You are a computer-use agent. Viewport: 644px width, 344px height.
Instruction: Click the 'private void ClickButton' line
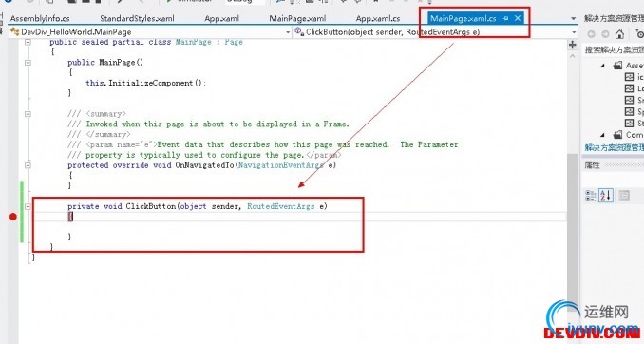[x=198, y=206]
